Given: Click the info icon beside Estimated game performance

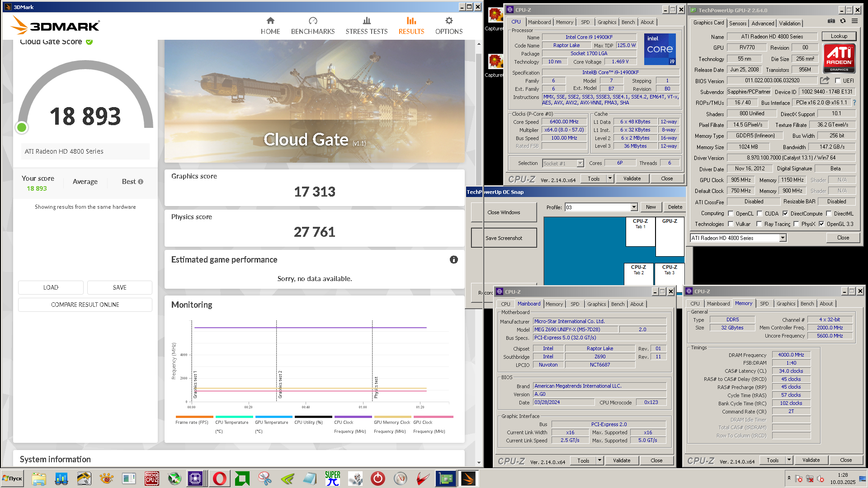Looking at the screenshot, I should tap(454, 260).
